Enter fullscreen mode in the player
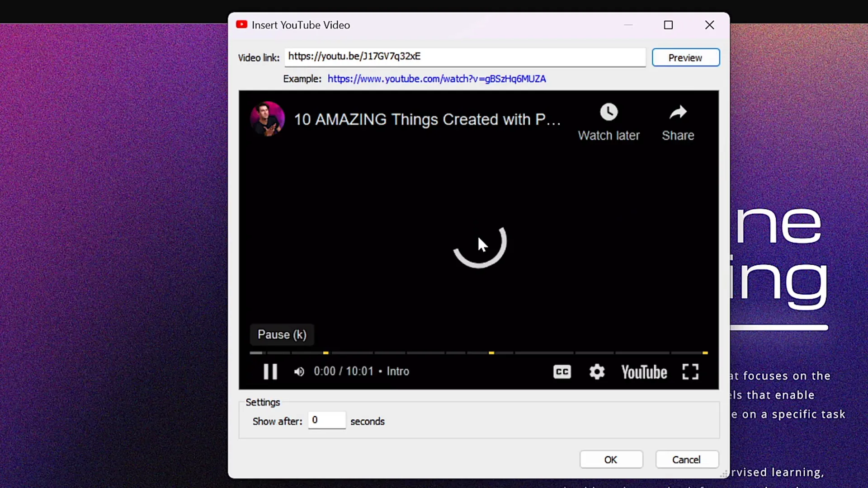 point(690,372)
